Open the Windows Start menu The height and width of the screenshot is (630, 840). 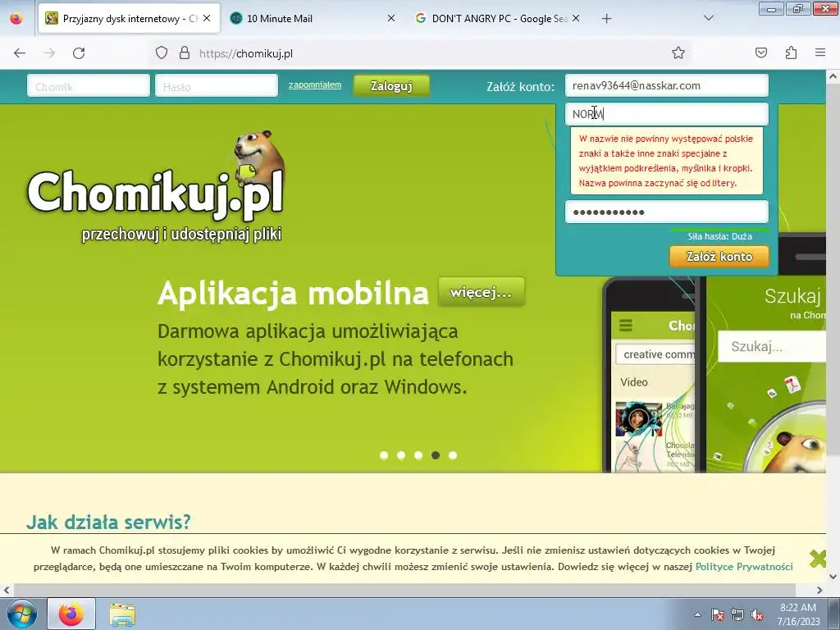click(x=21, y=614)
